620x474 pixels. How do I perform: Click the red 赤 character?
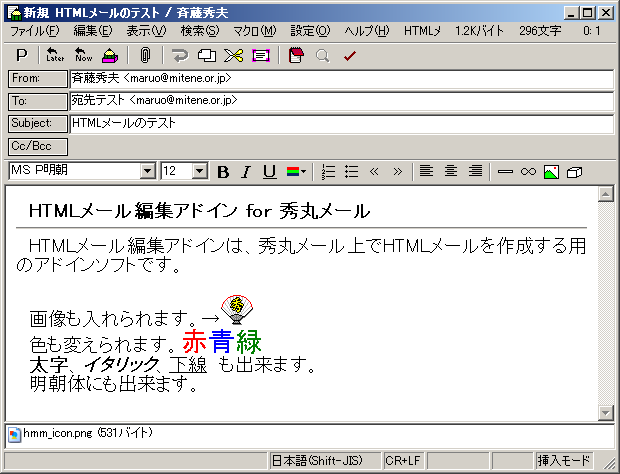pos(195,341)
